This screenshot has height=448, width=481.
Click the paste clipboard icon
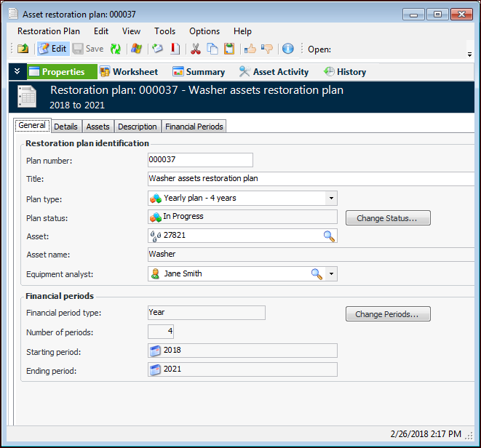(229, 49)
